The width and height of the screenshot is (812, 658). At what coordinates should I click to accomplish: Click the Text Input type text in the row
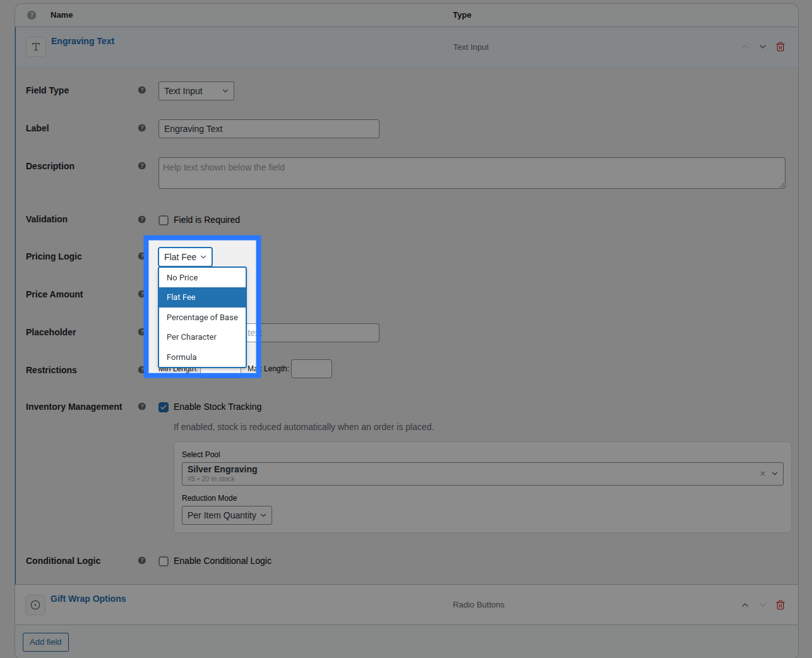[x=471, y=47]
